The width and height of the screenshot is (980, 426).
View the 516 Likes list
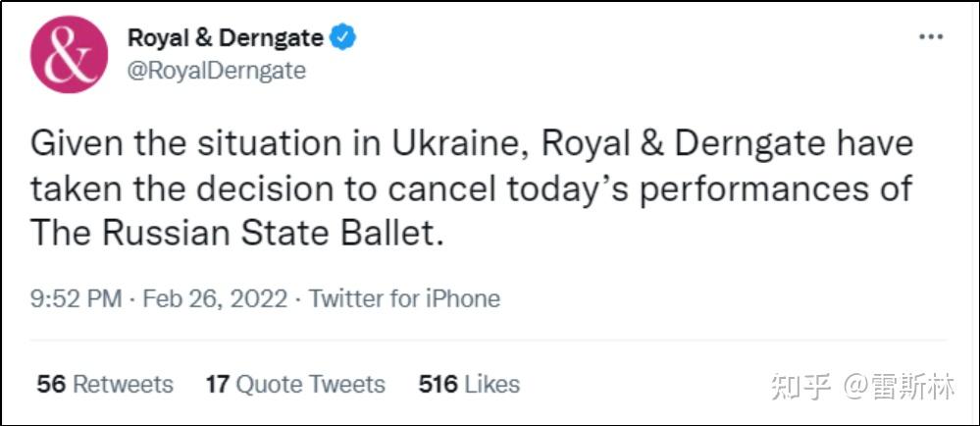click(x=469, y=384)
